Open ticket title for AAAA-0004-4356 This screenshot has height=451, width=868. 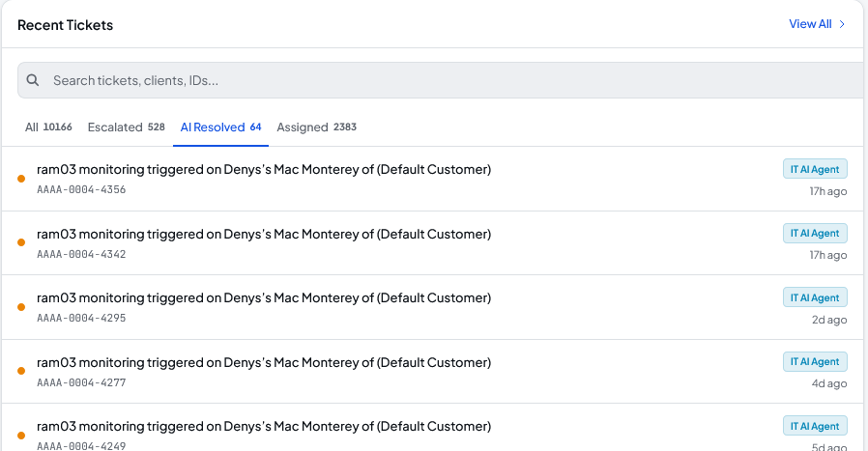click(x=264, y=169)
